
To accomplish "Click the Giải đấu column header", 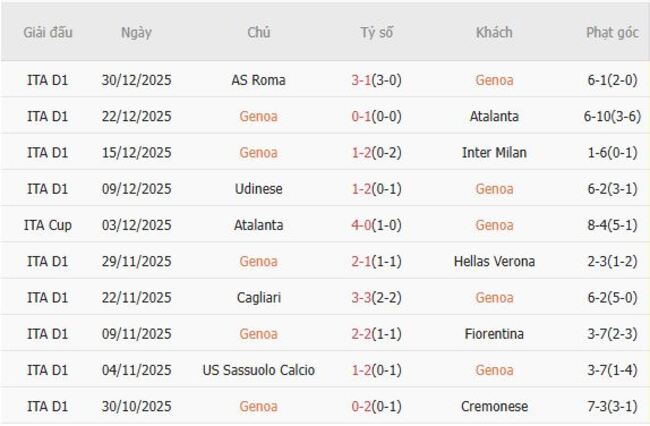I will [48, 32].
